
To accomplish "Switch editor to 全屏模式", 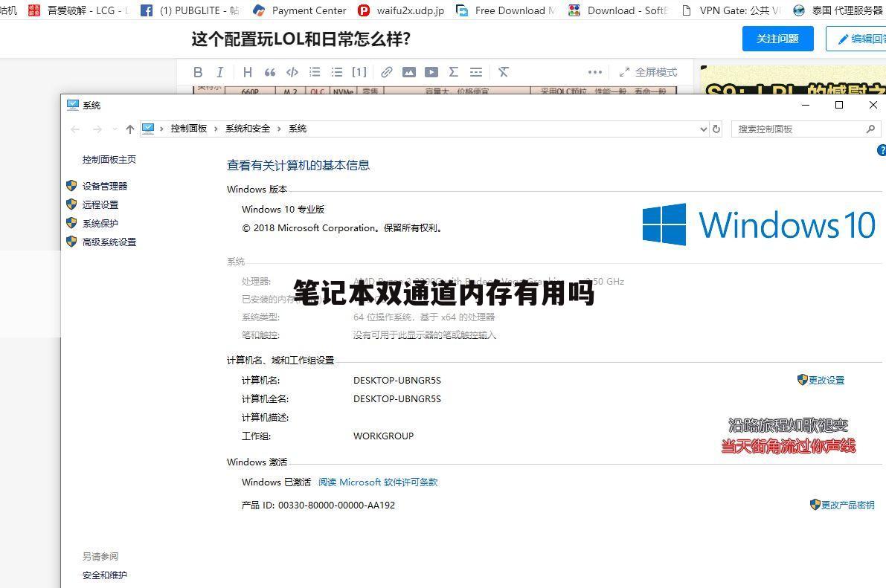I will click(x=648, y=72).
